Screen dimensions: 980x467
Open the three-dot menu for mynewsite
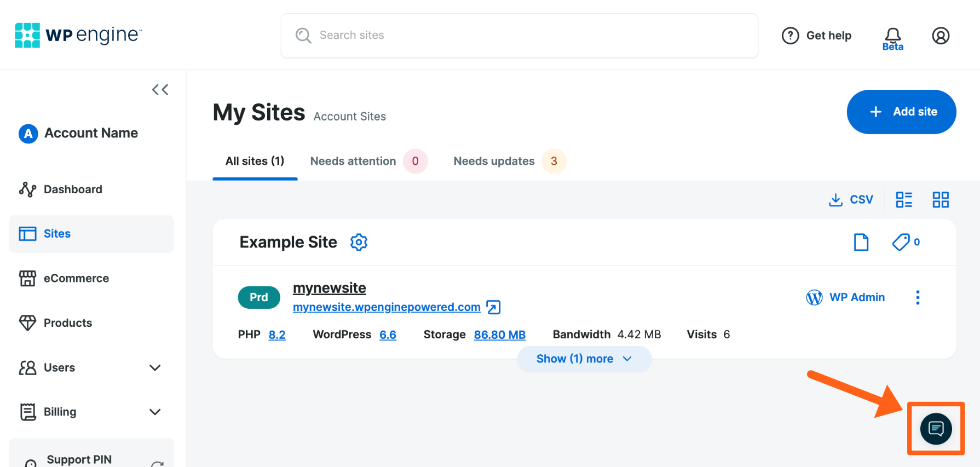tap(918, 297)
